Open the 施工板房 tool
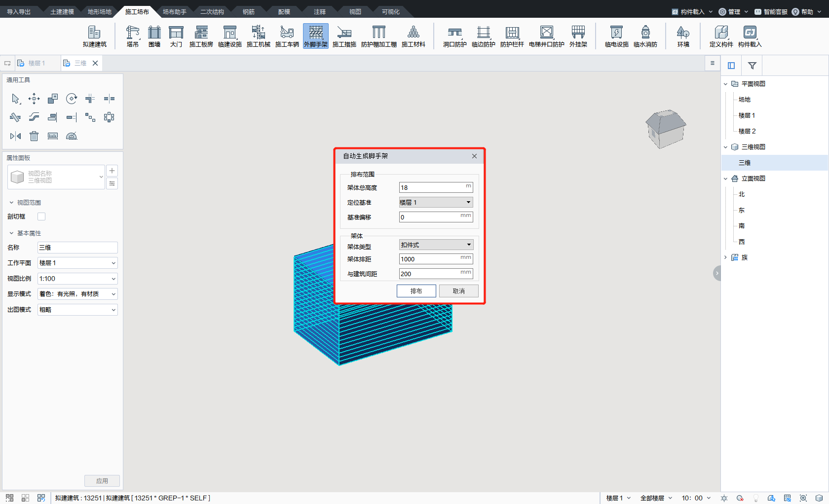This screenshot has height=504, width=829. (x=201, y=36)
